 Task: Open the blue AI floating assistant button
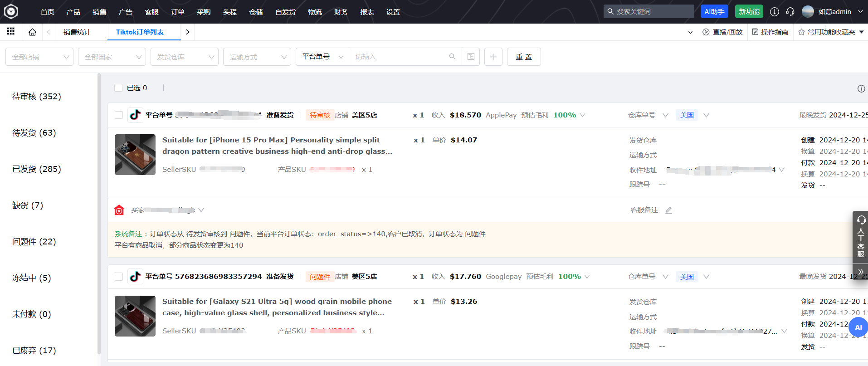pos(858,327)
